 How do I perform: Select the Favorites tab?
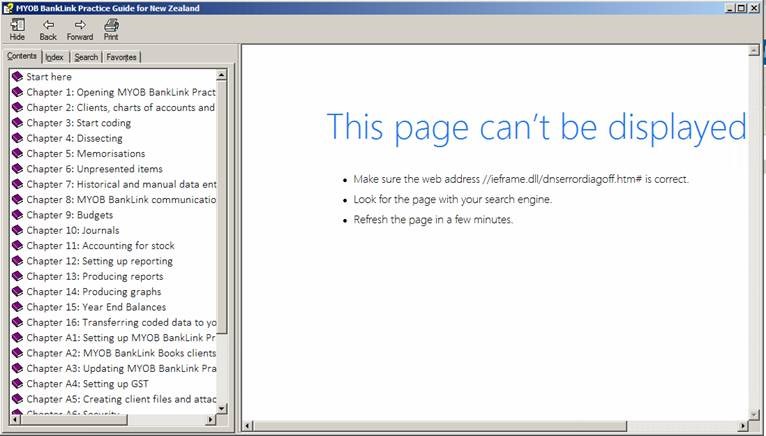point(122,57)
